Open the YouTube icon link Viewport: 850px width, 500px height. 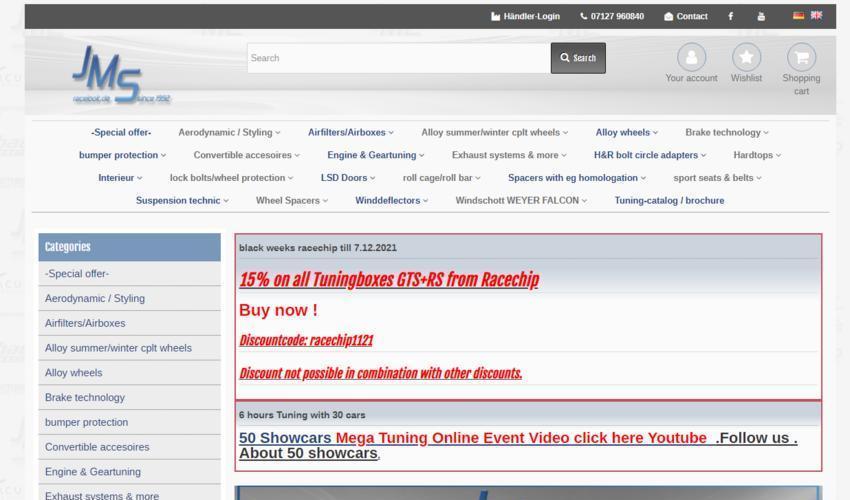tap(761, 16)
